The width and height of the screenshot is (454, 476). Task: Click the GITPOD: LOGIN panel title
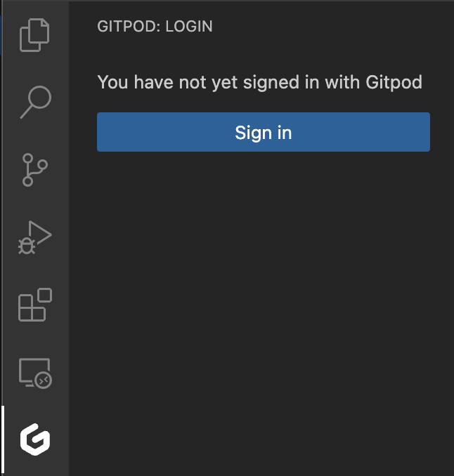coord(155,27)
